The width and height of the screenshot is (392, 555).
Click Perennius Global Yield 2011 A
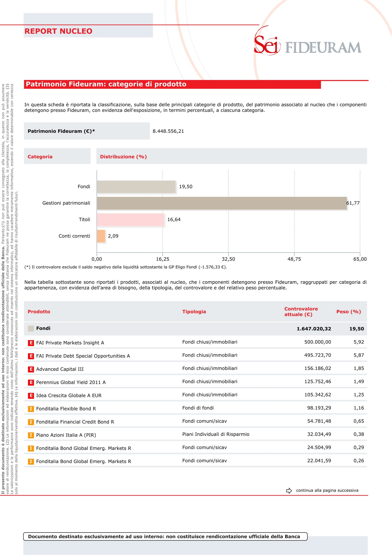click(x=71, y=382)
